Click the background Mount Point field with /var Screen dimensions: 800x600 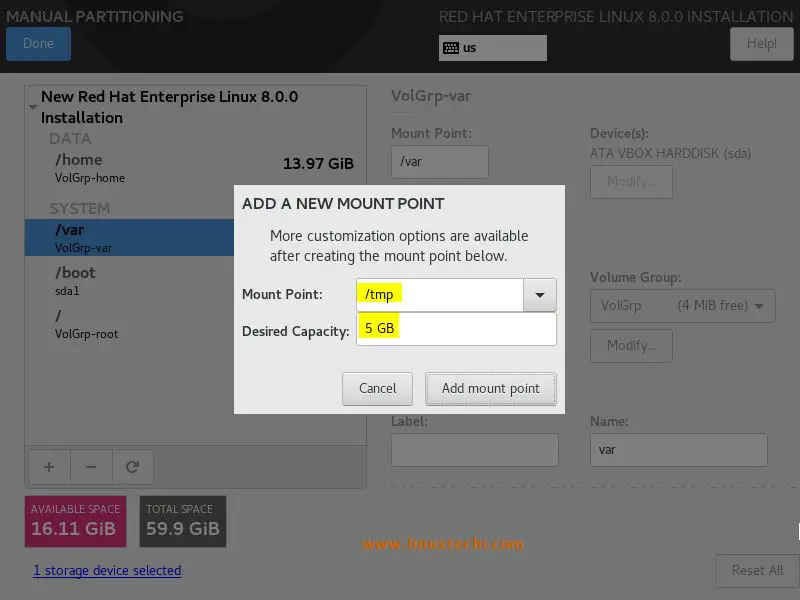[x=440, y=162]
